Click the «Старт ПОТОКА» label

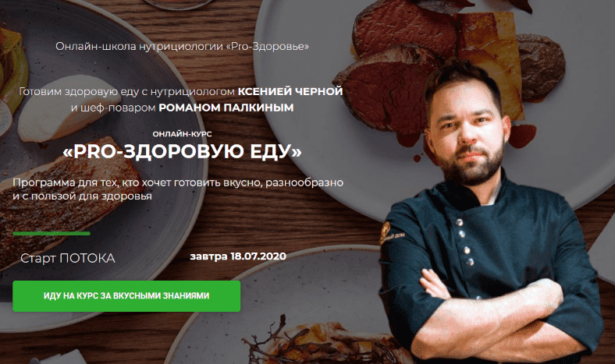[x=67, y=258]
